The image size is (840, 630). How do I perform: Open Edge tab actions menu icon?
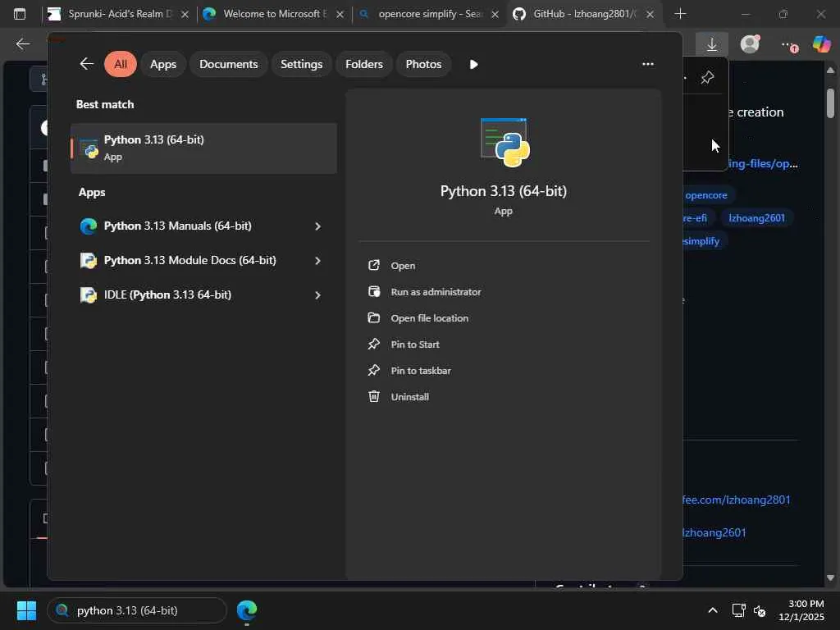click(x=20, y=14)
